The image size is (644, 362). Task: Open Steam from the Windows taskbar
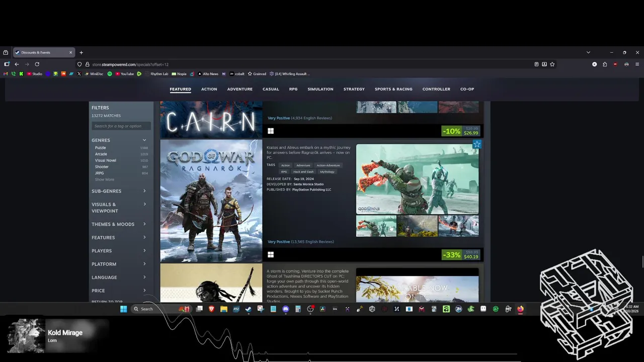tap(249, 309)
